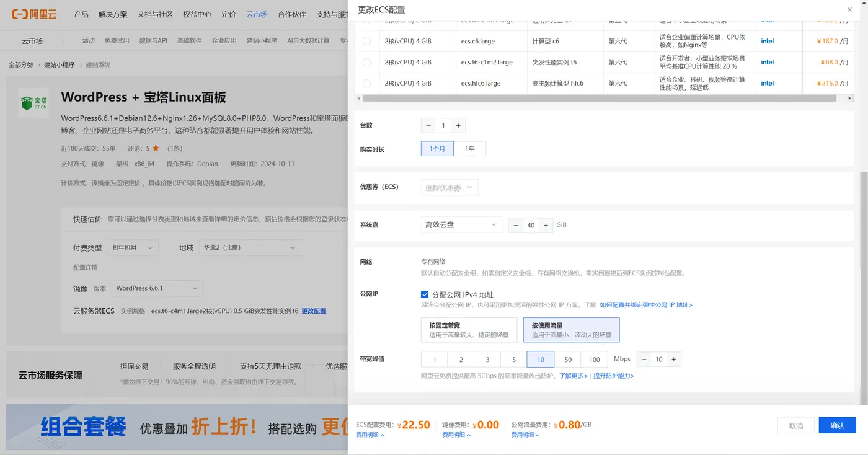Set bandwidth peak to 5 Mbps
868x455 pixels.
pyautogui.click(x=514, y=360)
